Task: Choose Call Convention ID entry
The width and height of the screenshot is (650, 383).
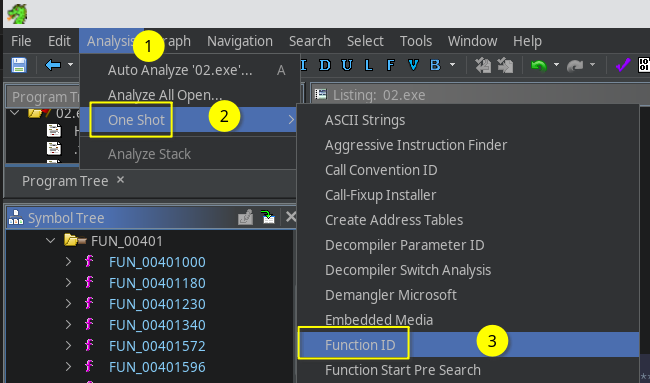Action: click(x=468, y=170)
